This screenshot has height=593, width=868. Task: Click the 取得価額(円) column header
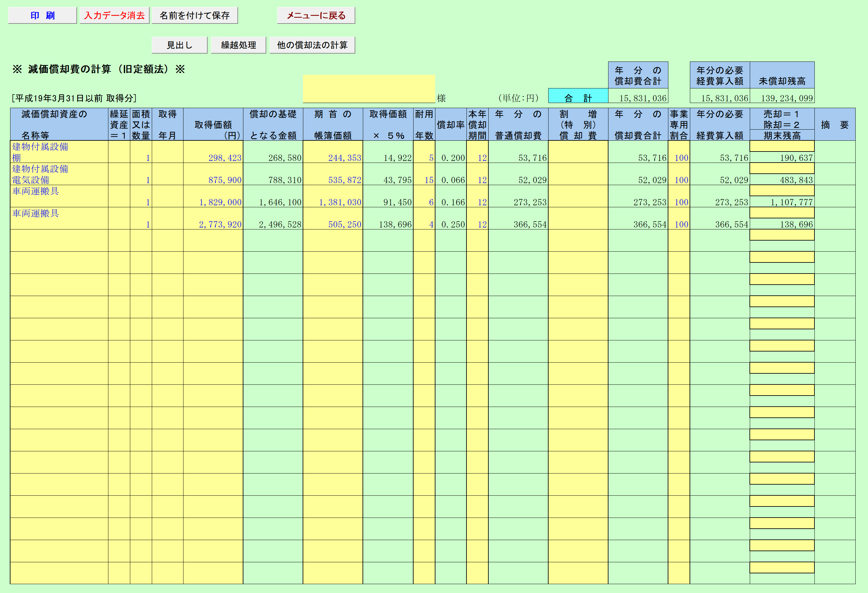(x=213, y=124)
